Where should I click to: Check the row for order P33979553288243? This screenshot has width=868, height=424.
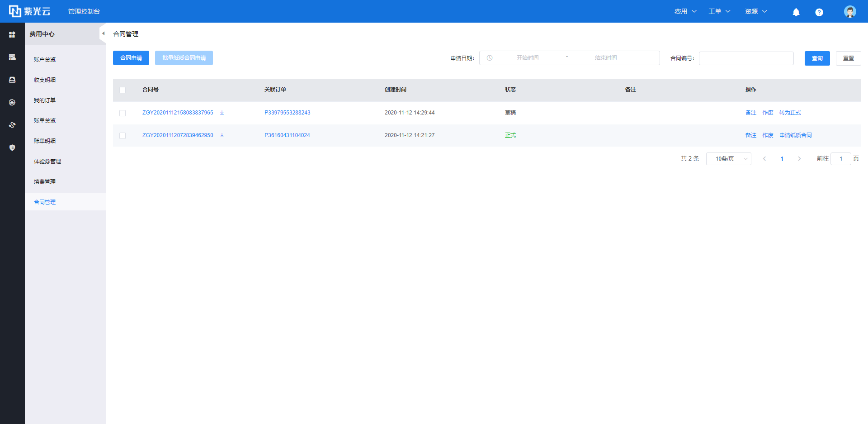[x=123, y=113]
